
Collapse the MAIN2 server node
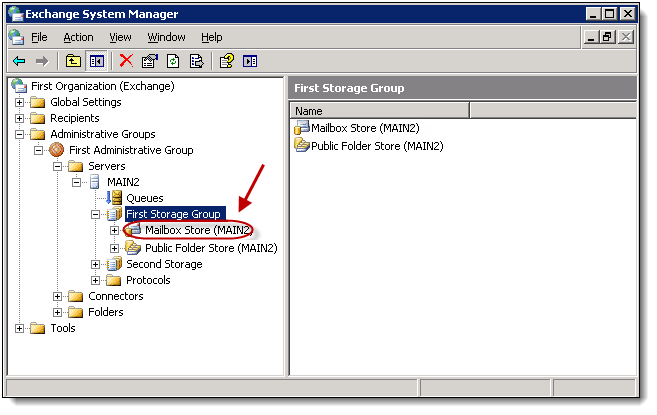click(76, 182)
